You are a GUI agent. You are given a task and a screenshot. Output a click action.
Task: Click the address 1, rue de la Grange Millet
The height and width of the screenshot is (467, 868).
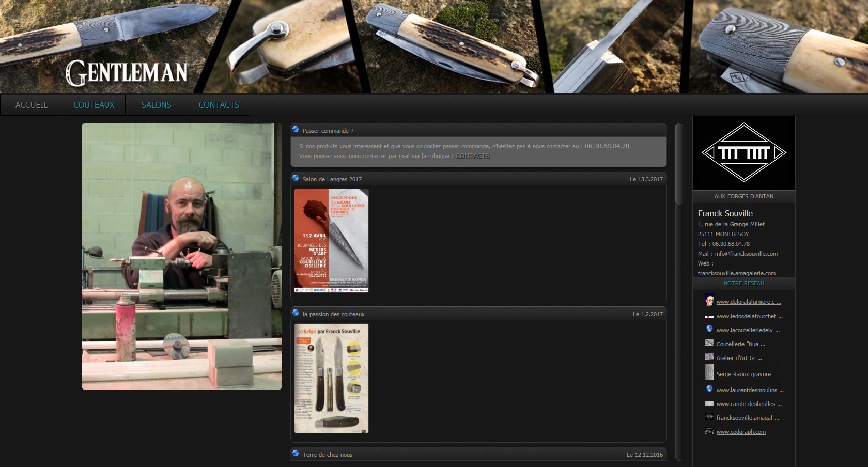click(731, 224)
